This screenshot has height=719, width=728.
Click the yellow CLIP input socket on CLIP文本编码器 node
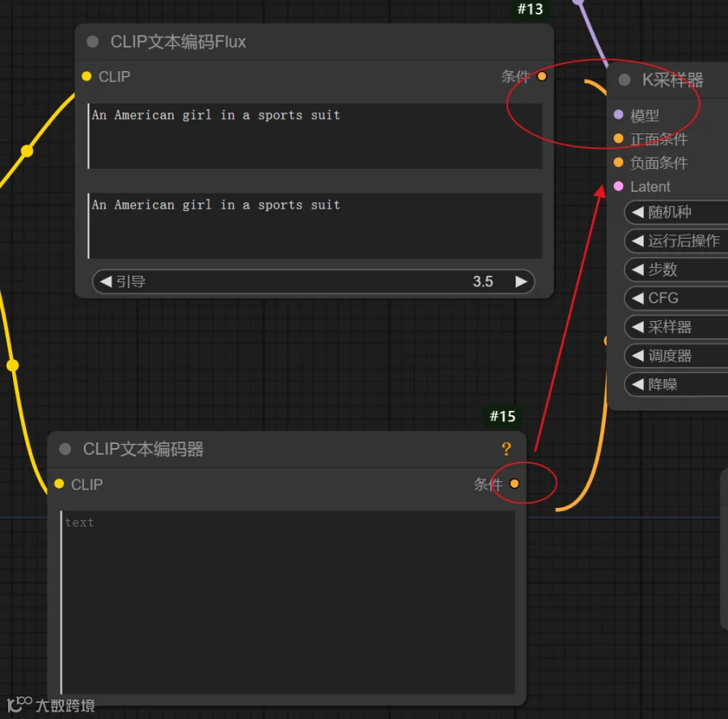click(x=59, y=484)
